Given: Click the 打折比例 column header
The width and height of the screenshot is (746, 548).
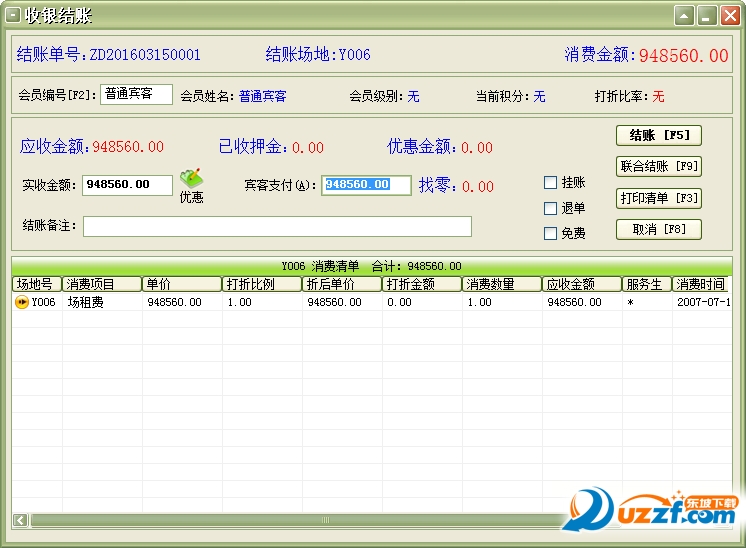Looking at the screenshot, I should click(262, 284).
